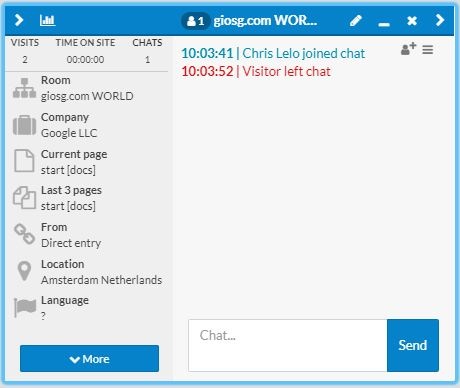
Task: Minimize the chat window
Action: pos(384,24)
